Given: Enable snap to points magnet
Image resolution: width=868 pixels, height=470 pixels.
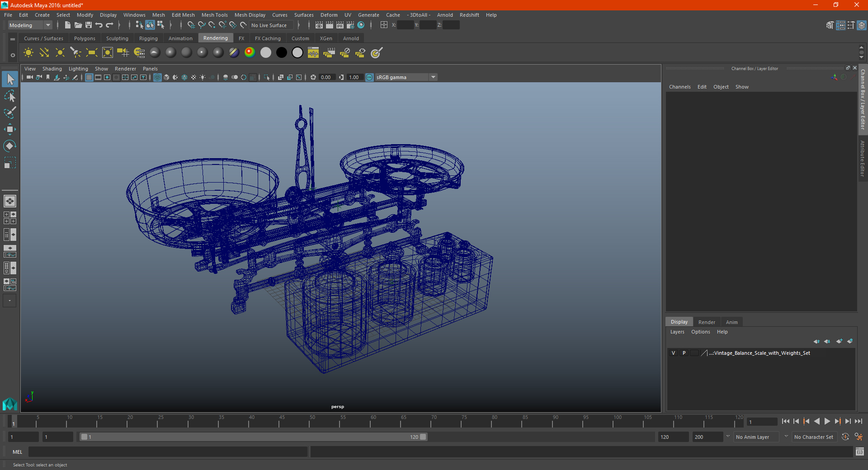Looking at the screenshot, I should click(212, 25).
